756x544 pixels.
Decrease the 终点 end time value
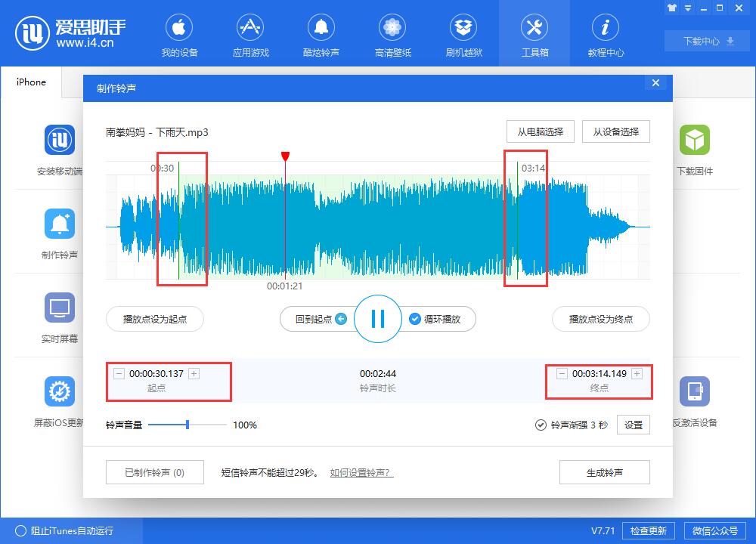(x=561, y=372)
